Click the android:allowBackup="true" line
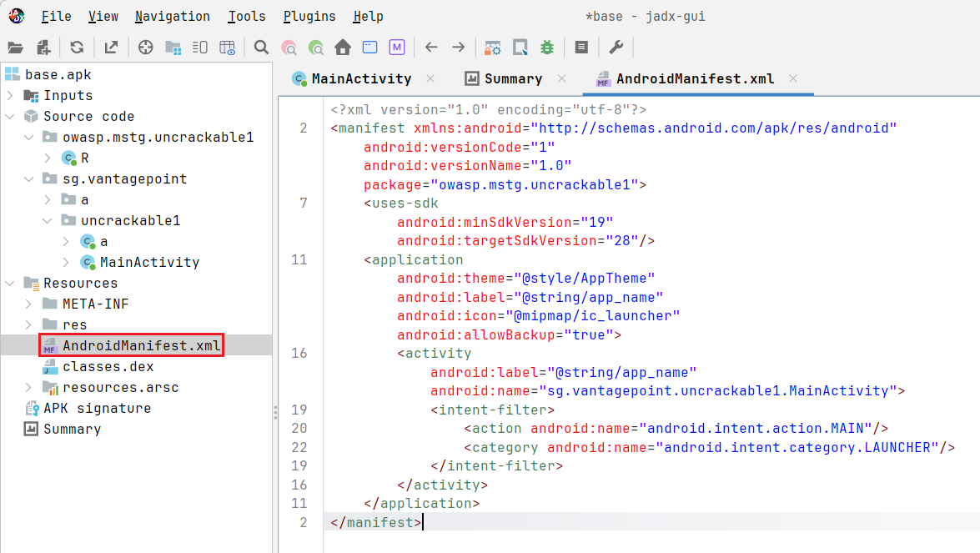Viewport: 980px width, 553px height. [x=509, y=335]
